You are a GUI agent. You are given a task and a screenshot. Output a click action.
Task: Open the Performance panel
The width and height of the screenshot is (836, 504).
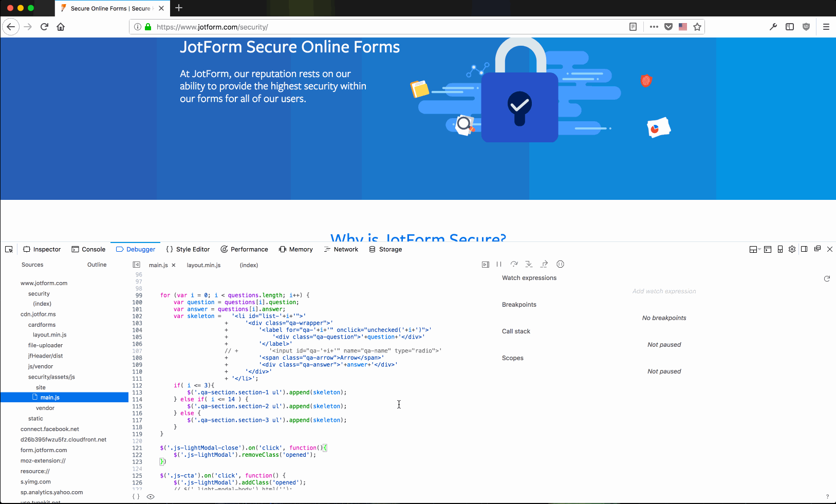coord(245,249)
